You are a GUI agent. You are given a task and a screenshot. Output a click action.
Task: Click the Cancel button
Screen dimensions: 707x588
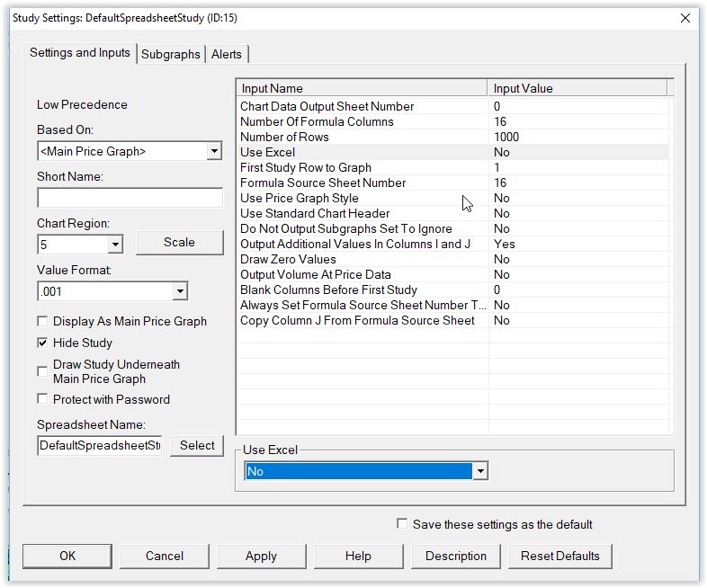[165, 556]
